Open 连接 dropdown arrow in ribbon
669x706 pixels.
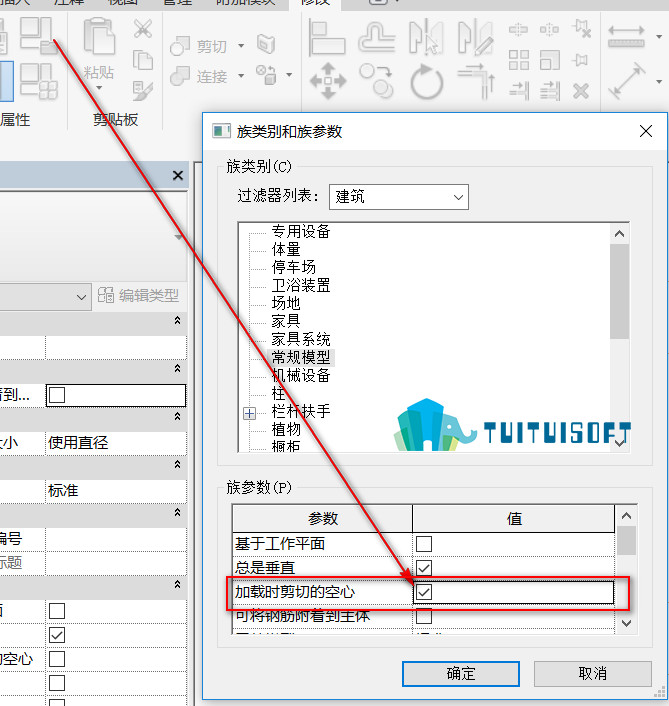click(x=241, y=76)
